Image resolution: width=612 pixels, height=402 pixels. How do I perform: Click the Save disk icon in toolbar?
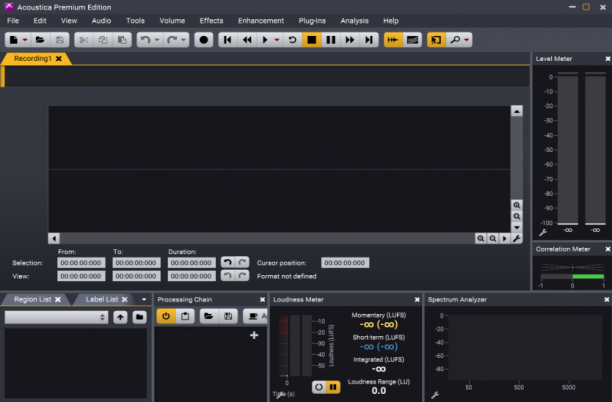click(x=60, y=40)
